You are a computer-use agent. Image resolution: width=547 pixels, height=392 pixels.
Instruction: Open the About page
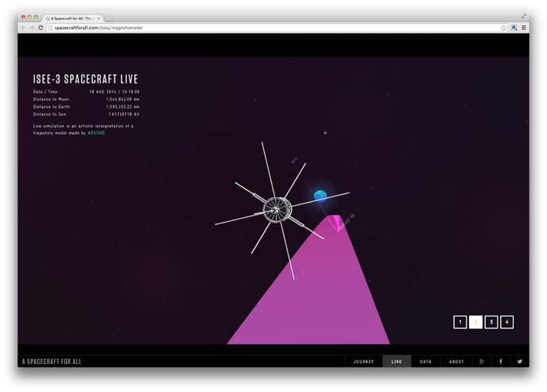[456, 361]
